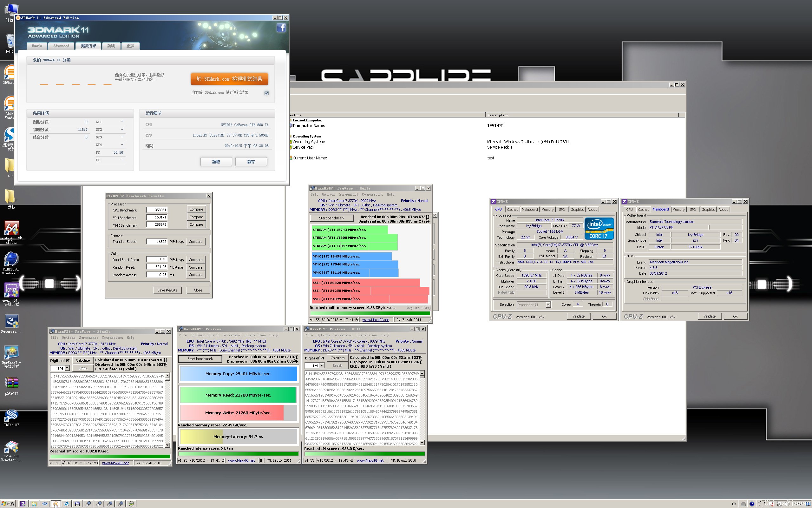Click the CPU-Z taskbar button
Screen dimensions: 812x508
point(23,504)
